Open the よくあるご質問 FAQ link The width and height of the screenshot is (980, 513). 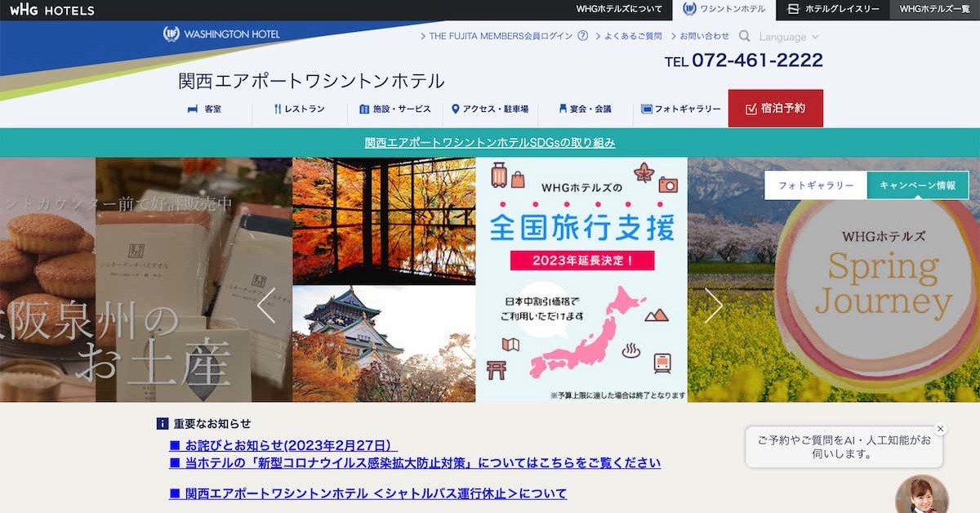(628, 36)
